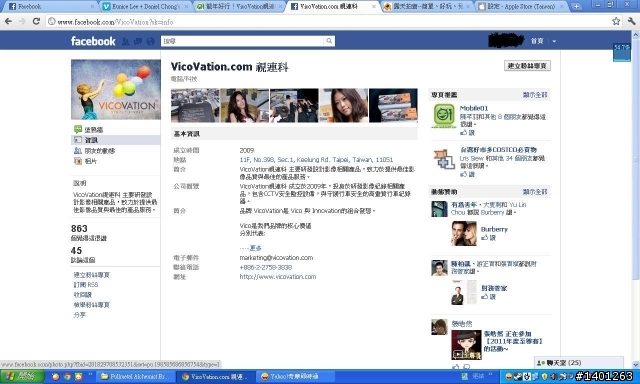Click the 45 talking-about count

point(76,251)
